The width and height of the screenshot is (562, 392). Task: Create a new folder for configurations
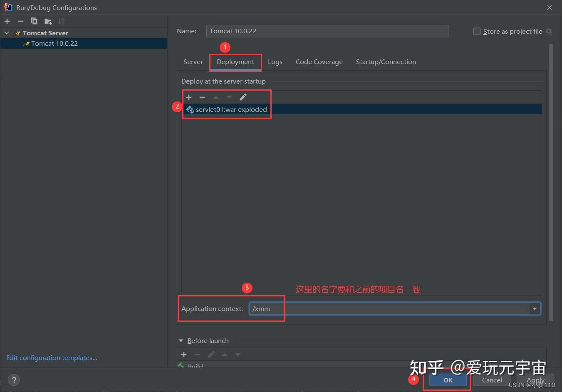click(47, 21)
